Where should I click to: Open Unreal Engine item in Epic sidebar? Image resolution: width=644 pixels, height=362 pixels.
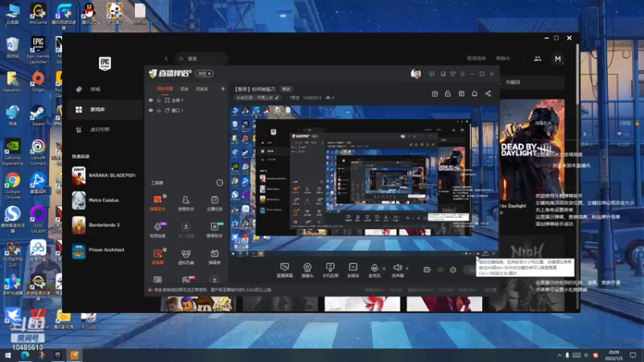tap(105, 130)
